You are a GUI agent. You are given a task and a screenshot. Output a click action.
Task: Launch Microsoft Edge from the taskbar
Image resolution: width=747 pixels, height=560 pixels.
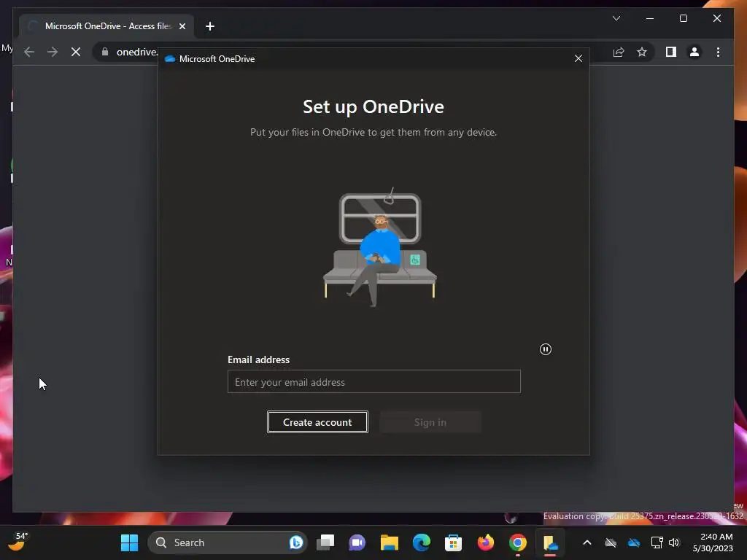421,542
